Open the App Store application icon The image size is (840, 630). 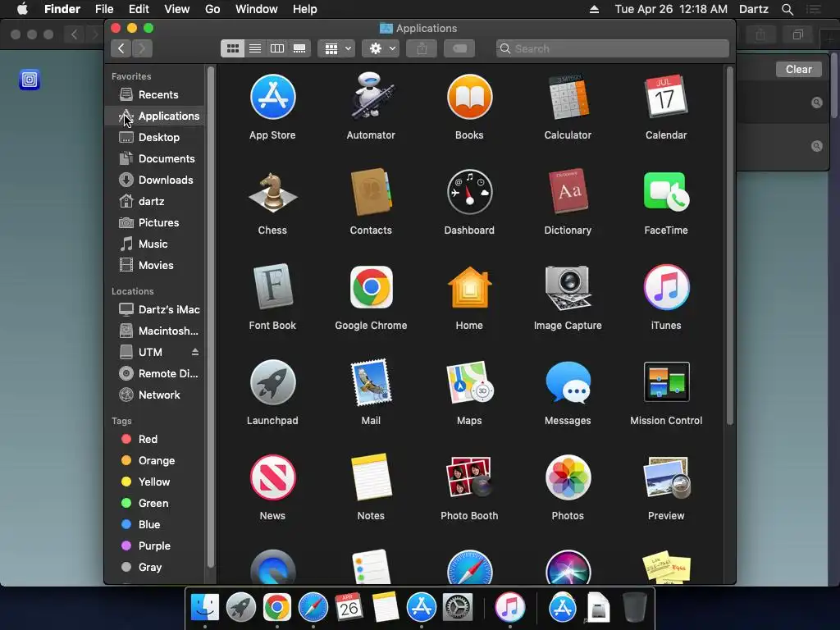272,97
